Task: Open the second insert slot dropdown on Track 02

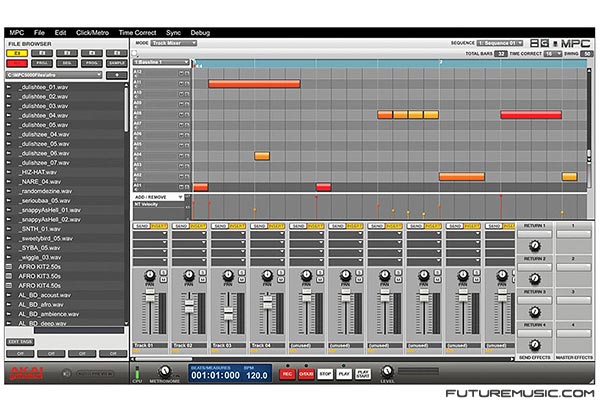Action: 189,243
